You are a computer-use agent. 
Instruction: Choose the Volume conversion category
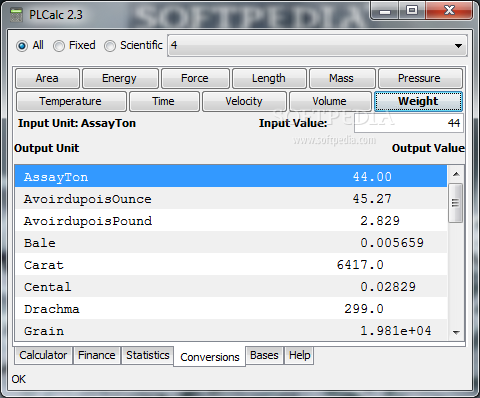329,101
